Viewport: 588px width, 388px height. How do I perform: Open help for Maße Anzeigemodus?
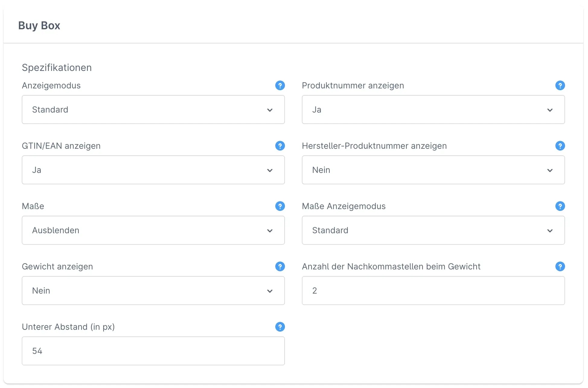(x=560, y=206)
